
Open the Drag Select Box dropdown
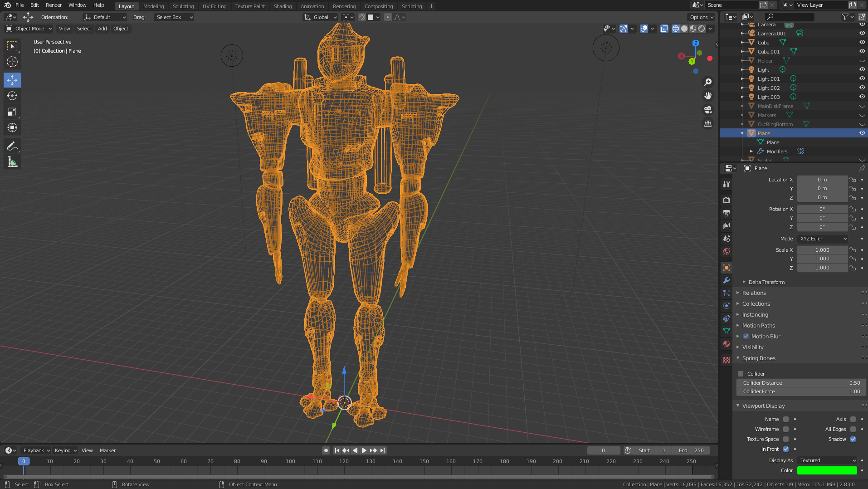174,17
